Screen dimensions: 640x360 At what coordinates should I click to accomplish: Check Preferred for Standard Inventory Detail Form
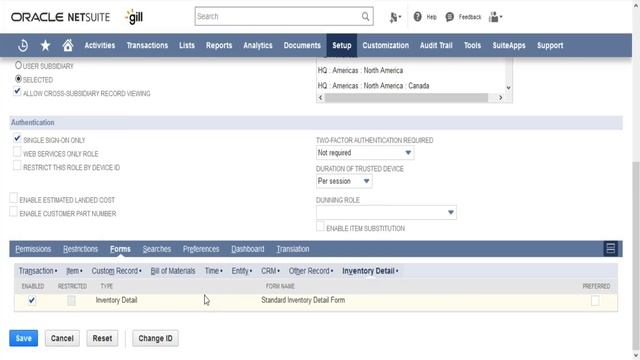pos(596,301)
